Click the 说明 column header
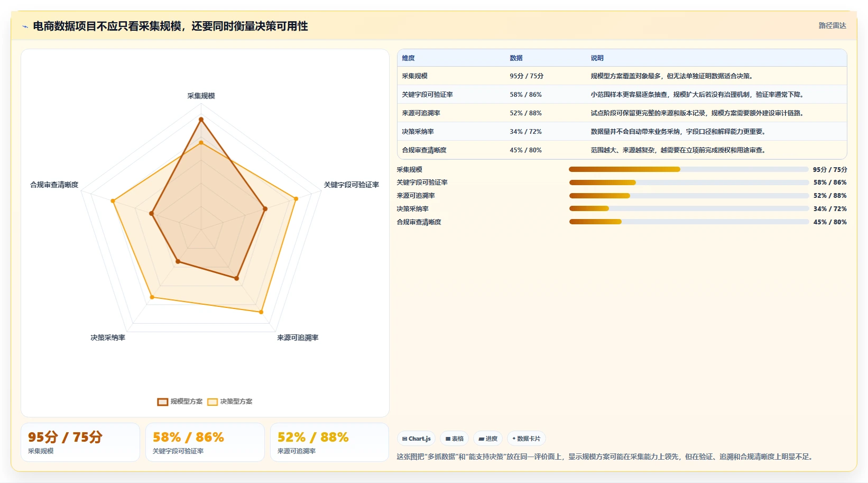The image size is (868, 483). (x=597, y=58)
